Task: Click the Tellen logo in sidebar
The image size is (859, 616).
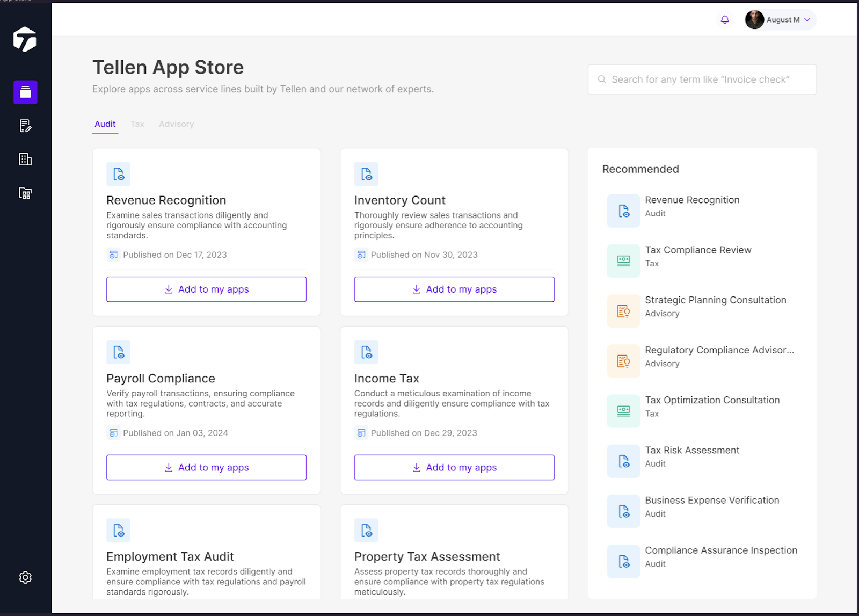Action: [25, 39]
